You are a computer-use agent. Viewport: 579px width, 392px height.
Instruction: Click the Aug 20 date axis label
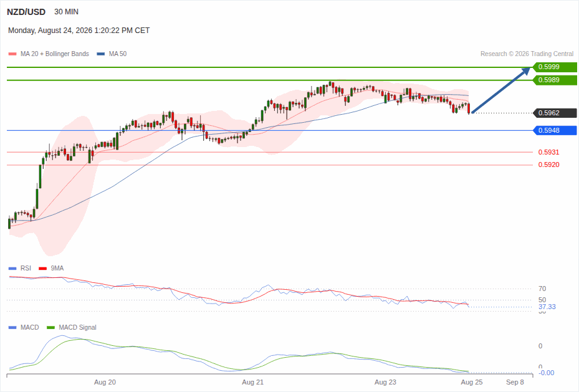[x=105, y=382]
